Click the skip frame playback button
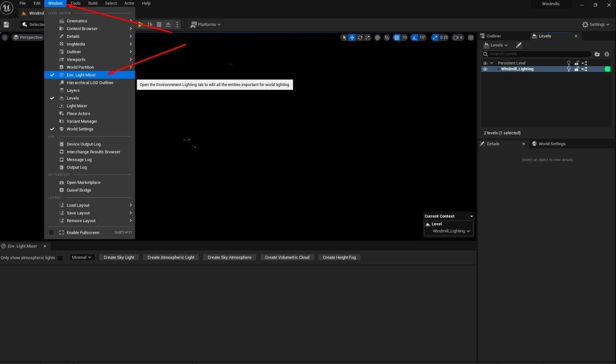Viewport: 616px width, 364px height. (150, 24)
